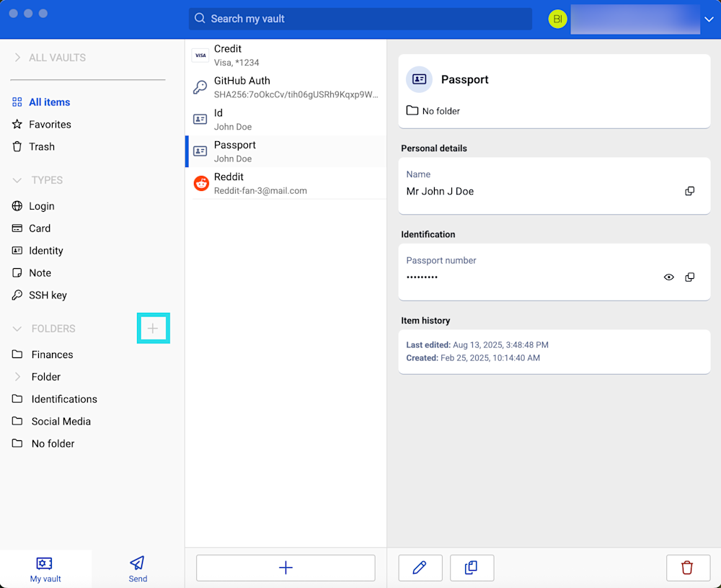
Task: Open the account switcher dropdown arrow
Action: 708,19
